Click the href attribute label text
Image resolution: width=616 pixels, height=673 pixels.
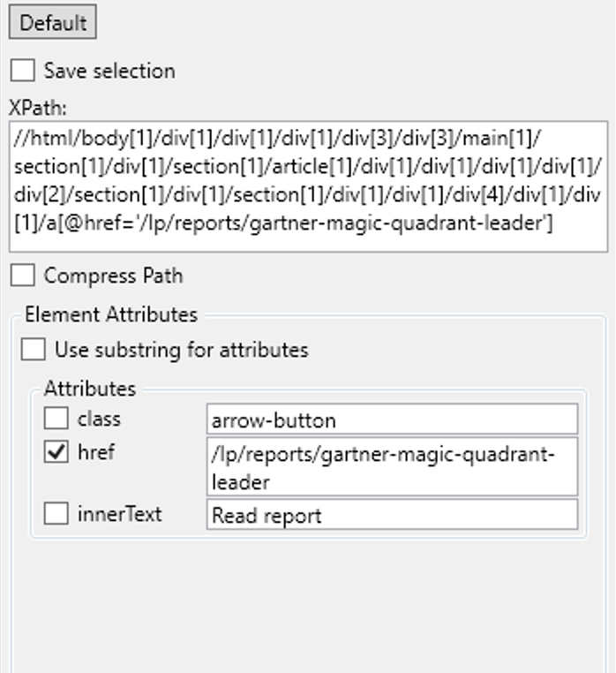[x=96, y=453]
